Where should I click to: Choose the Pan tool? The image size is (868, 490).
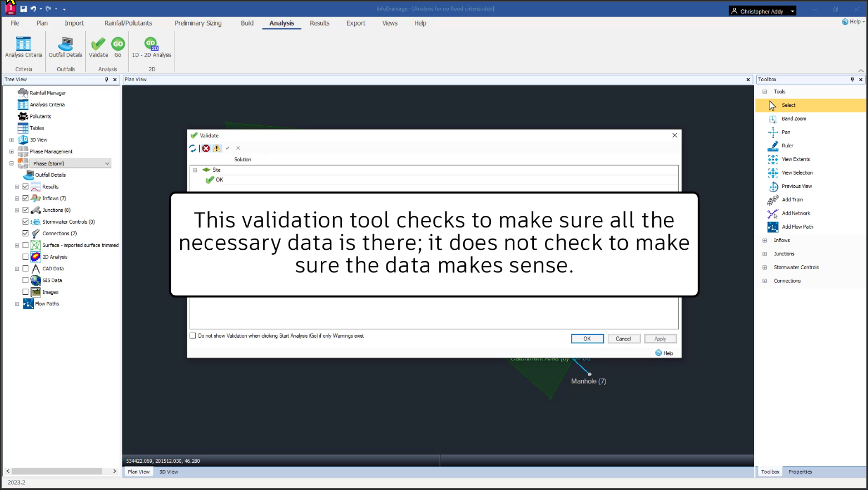click(786, 132)
